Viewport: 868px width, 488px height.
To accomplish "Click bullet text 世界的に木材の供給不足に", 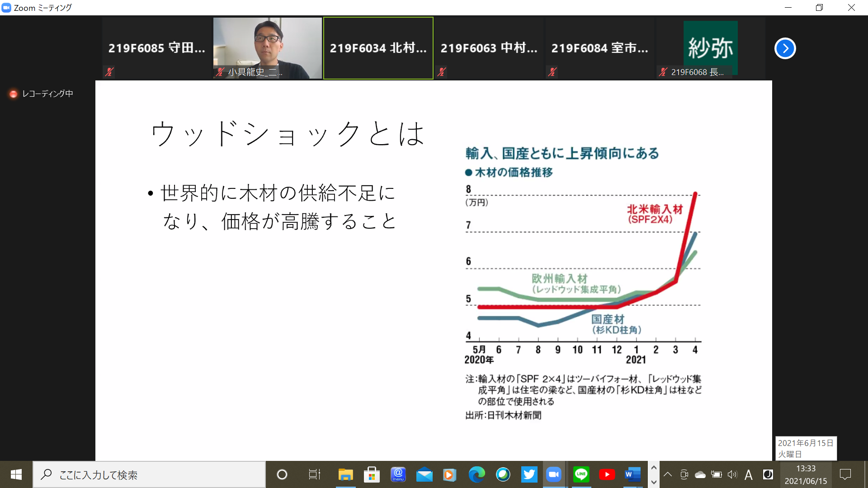I will tap(278, 193).
